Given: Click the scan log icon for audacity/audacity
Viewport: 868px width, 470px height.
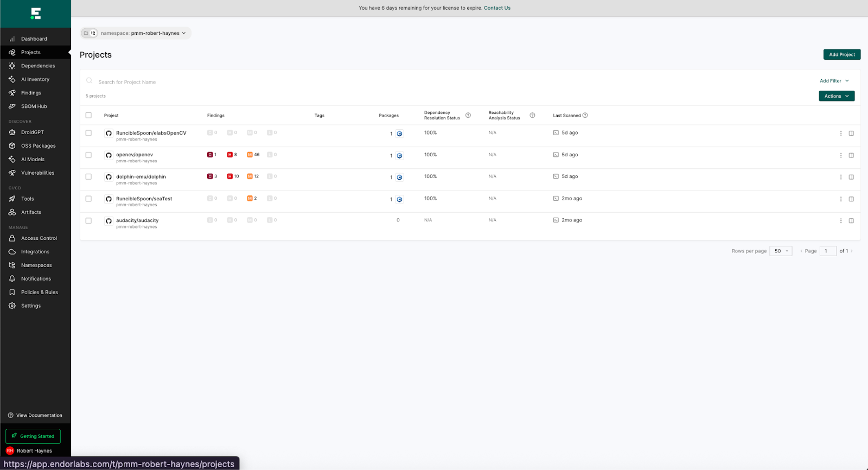Looking at the screenshot, I should [556, 220].
